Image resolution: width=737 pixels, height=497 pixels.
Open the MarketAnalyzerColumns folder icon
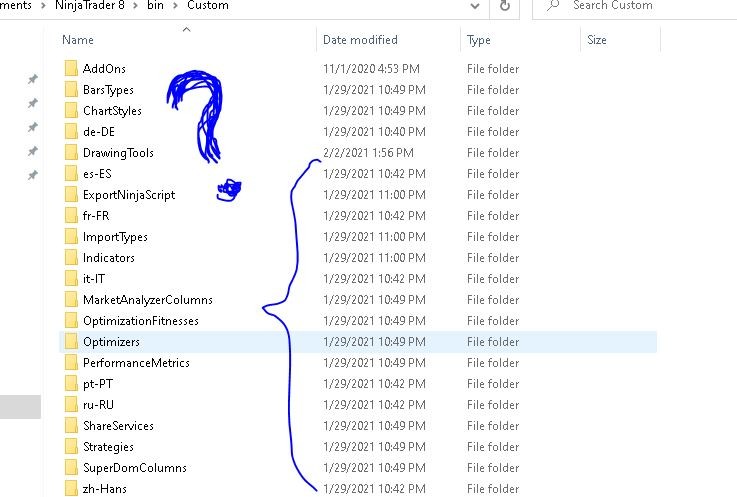tap(71, 300)
